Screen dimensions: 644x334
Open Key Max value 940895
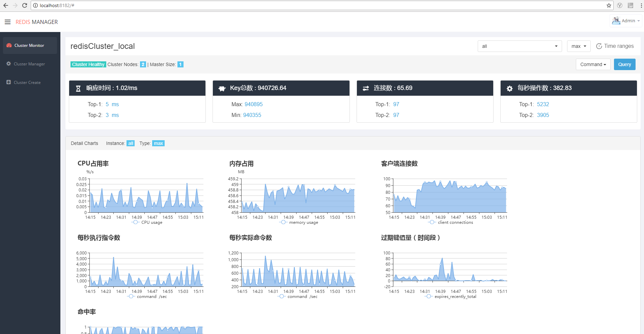point(254,104)
